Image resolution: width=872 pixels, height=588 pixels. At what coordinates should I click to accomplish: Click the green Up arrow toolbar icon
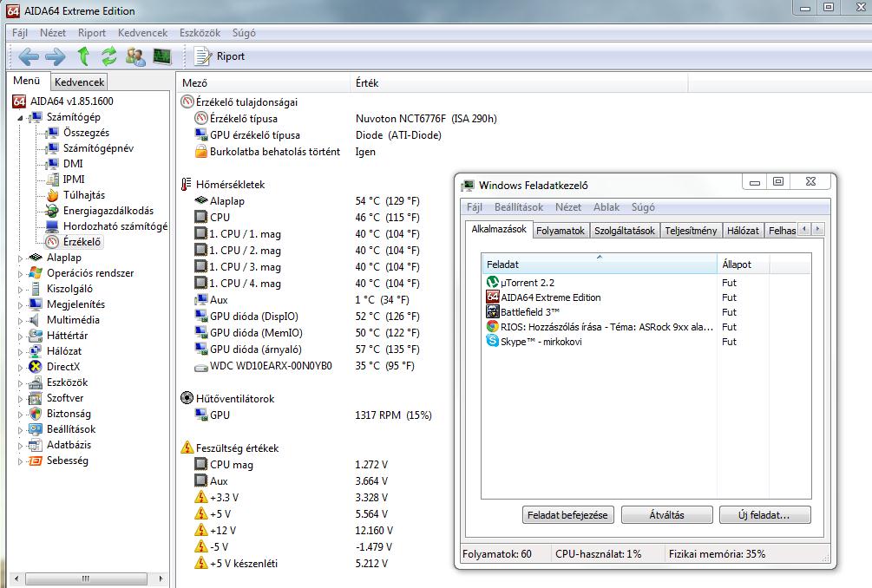point(83,56)
